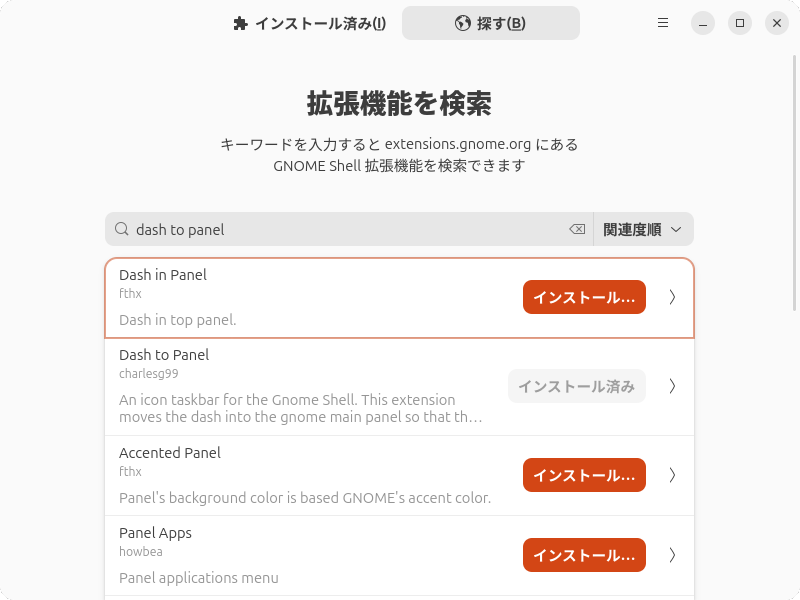Image resolution: width=800 pixels, height=600 pixels.
Task: Install the Panel Apps extension
Action: tap(584, 555)
